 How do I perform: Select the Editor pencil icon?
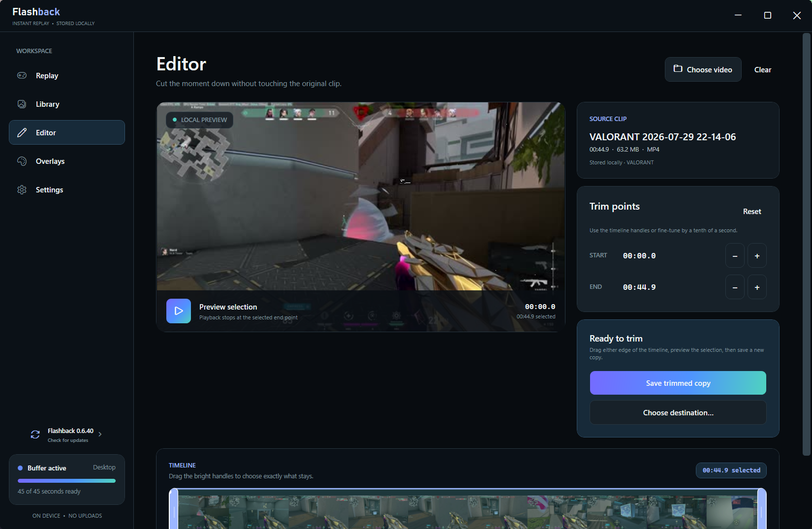pos(22,132)
